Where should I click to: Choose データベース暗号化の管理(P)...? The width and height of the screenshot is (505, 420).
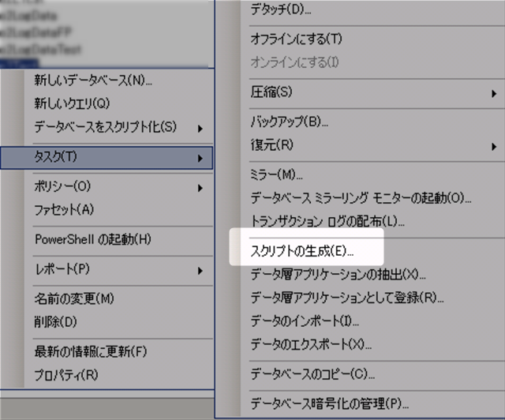(330, 403)
